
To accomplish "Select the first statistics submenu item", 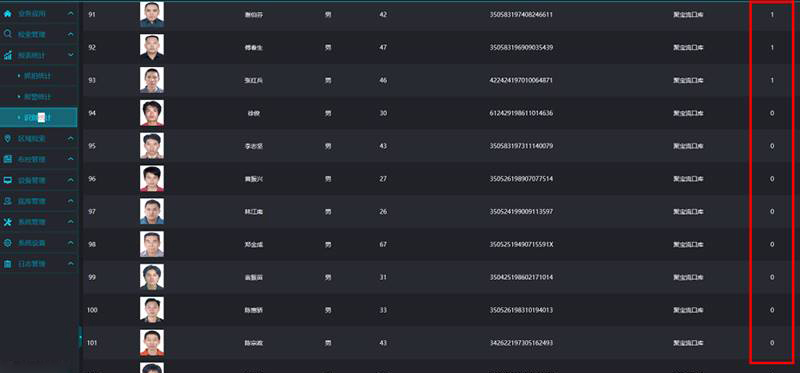I will 34,76.
